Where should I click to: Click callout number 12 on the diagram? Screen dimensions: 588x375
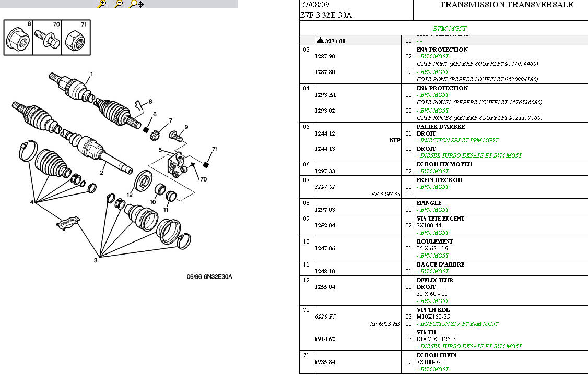click(x=129, y=195)
